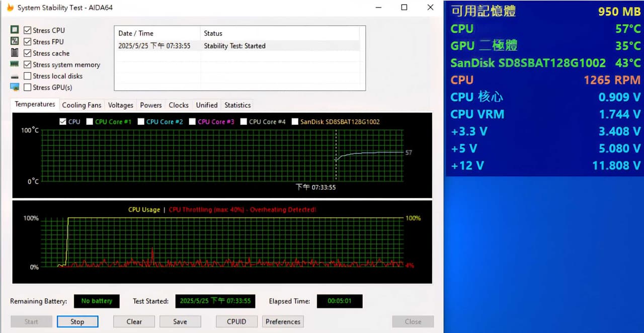Viewport: 644px width, 333px height.
Task: Click the AIDA64 flame icon in title bar
Action: (10, 8)
